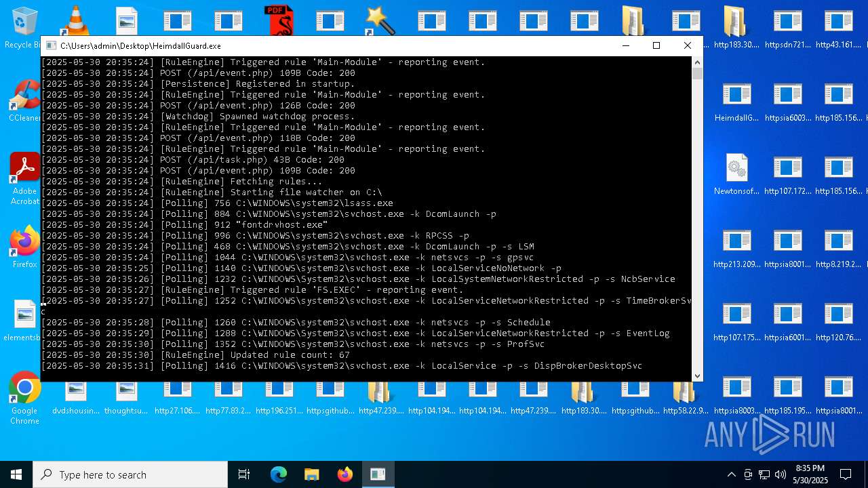Select the http196.251... desktop file
This screenshot has width=868, height=488.
click(279, 398)
